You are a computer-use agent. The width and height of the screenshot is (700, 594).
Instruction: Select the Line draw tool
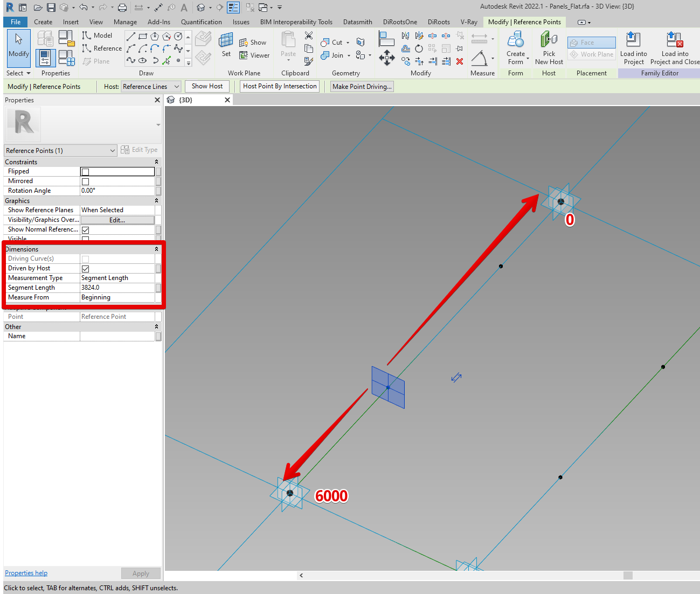131,36
